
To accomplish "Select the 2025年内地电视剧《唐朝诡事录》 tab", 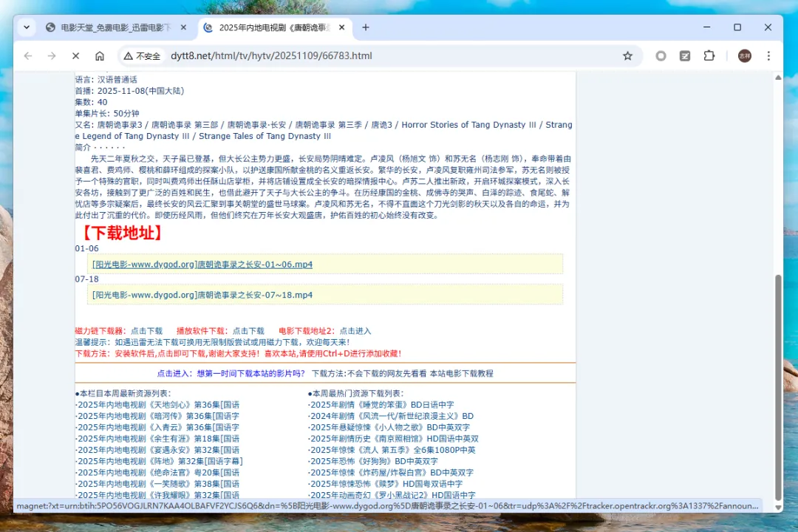I will coord(275,27).
